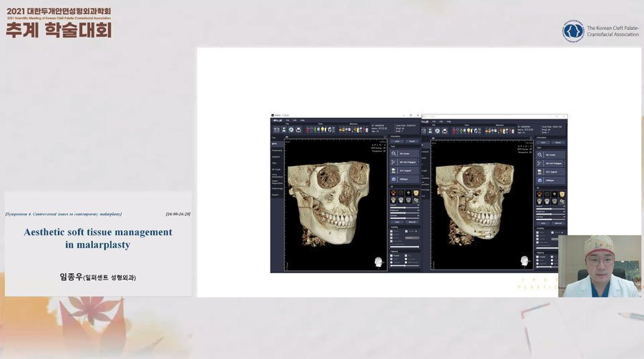Click Reset orientation button in right window
Viewport: 644px width, 359px height.
tap(558, 142)
